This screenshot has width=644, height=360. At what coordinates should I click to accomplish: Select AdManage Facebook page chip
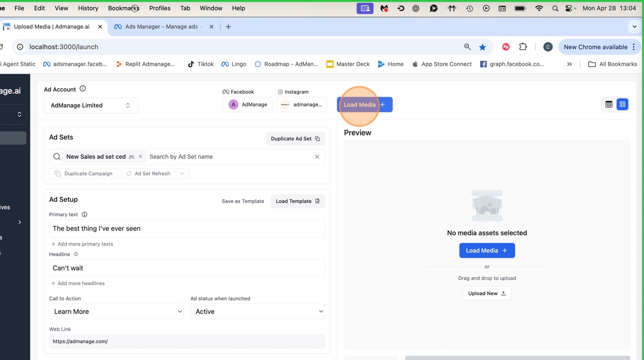coord(248,105)
